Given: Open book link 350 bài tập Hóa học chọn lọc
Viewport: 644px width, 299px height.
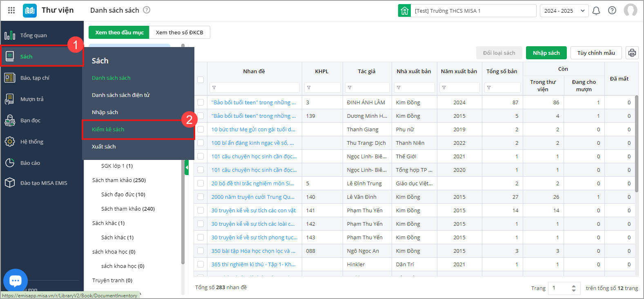Looking at the screenshot, I should pos(253,251).
